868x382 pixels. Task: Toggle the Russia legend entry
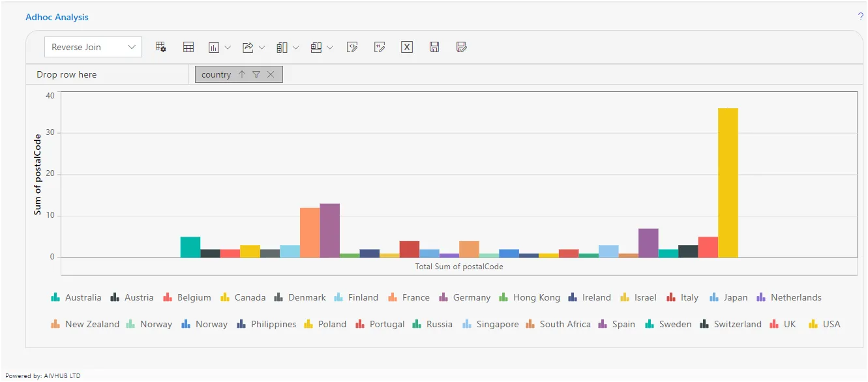point(432,324)
